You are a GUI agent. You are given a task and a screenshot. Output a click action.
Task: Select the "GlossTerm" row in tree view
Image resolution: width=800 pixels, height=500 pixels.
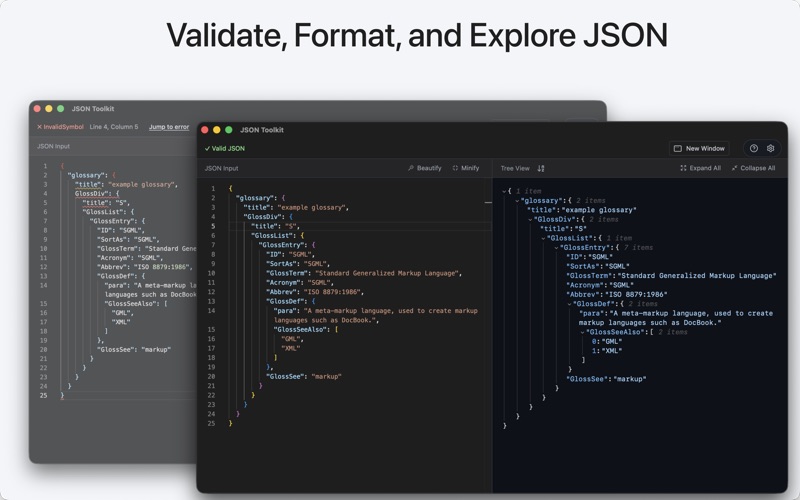click(671, 276)
